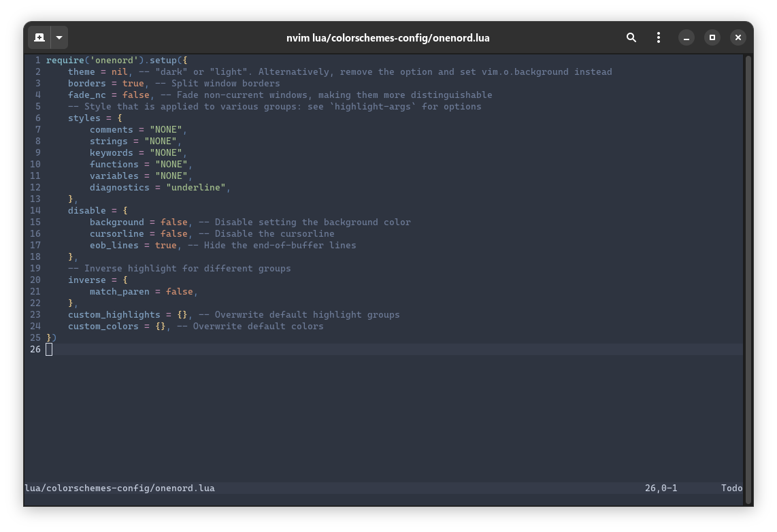This screenshot has width=777, height=532.
Task: Close the nvim terminal window
Action: [738, 37]
